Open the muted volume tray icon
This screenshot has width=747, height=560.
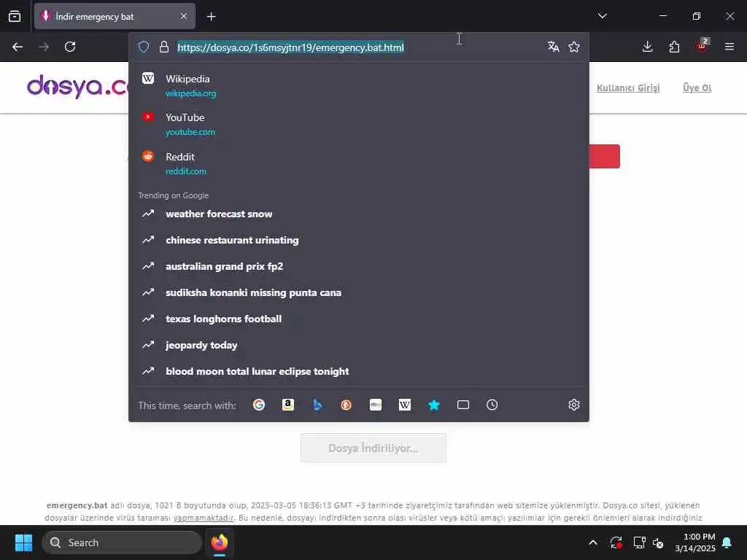click(x=659, y=542)
